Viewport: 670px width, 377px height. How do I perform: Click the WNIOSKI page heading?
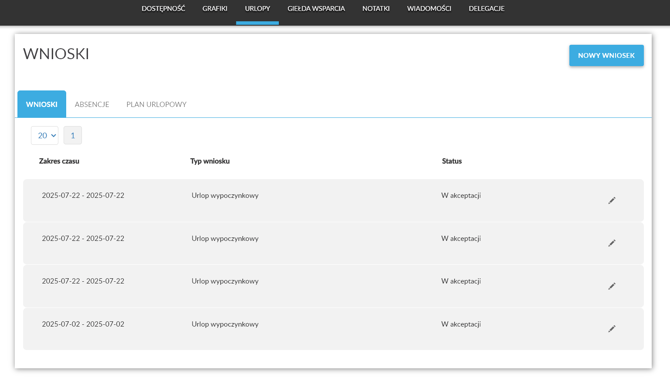56,54
